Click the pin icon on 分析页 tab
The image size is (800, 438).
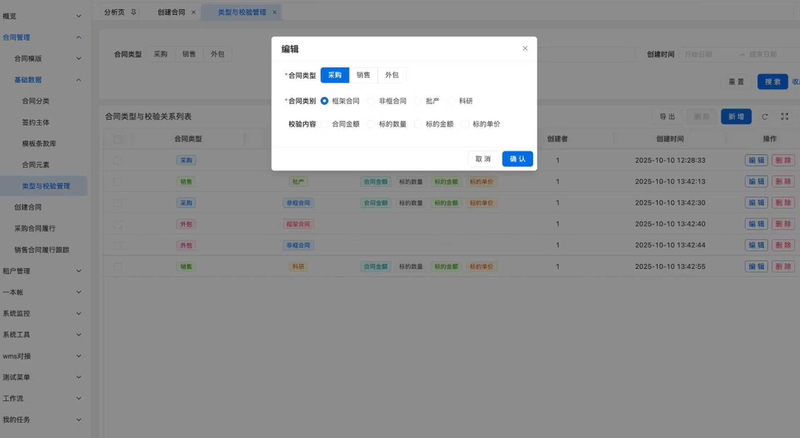click(134, 12)
